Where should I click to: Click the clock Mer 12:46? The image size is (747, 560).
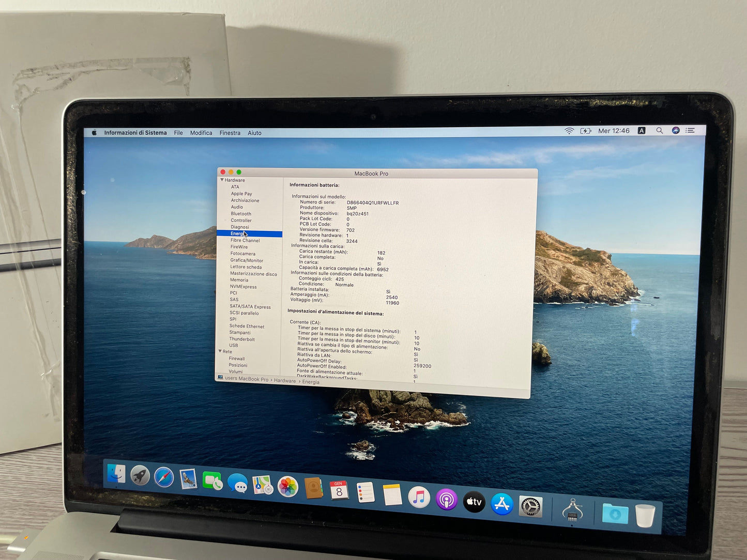tap(614, 131)
